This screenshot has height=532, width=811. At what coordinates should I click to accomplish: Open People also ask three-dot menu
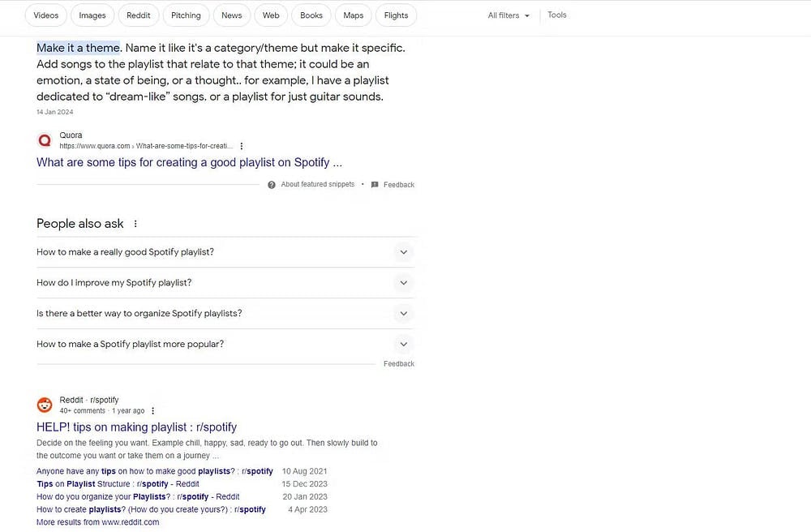click(135, 224)
